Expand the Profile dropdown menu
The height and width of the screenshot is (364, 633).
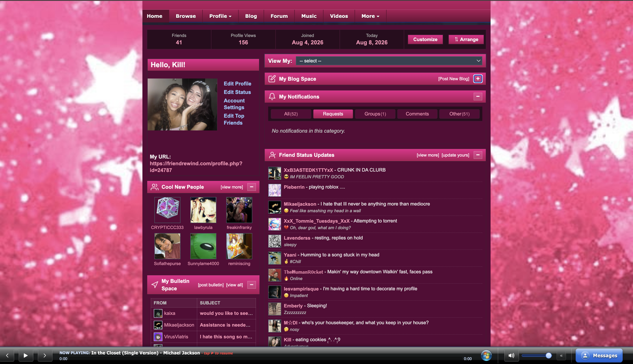pos(220,16)
